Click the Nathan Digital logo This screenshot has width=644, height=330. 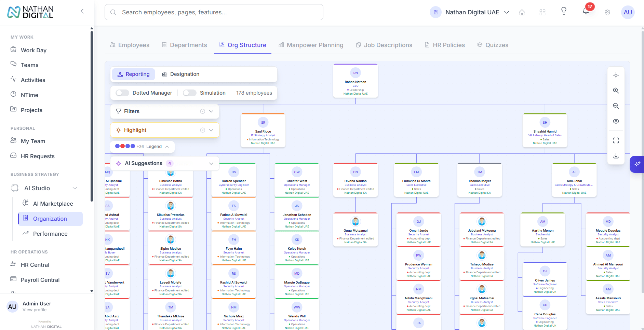click(30, 12)
